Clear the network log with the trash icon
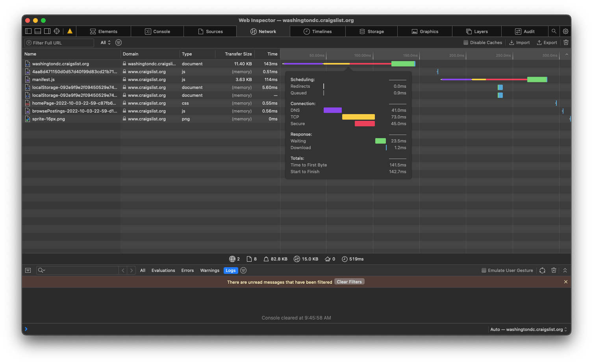The height and width of the screenshot is (364, 593). coord(566,42)
